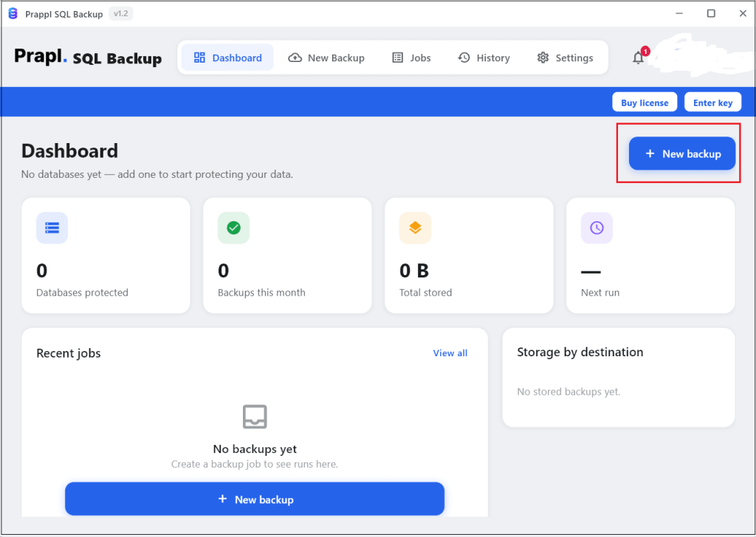The height and width of the screenshot is (537, 756).
Task: Click the Enter key button
Action: pos(712,103)
